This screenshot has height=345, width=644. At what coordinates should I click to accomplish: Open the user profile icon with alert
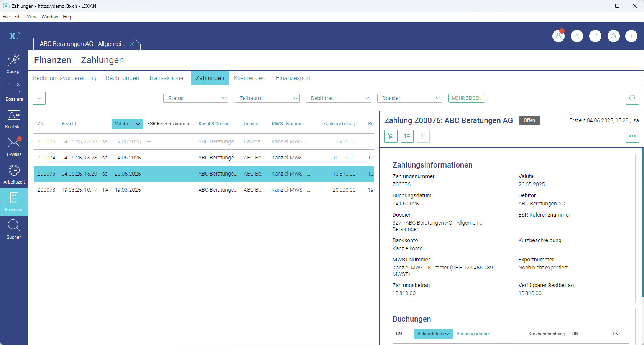[x=559, y=36]
